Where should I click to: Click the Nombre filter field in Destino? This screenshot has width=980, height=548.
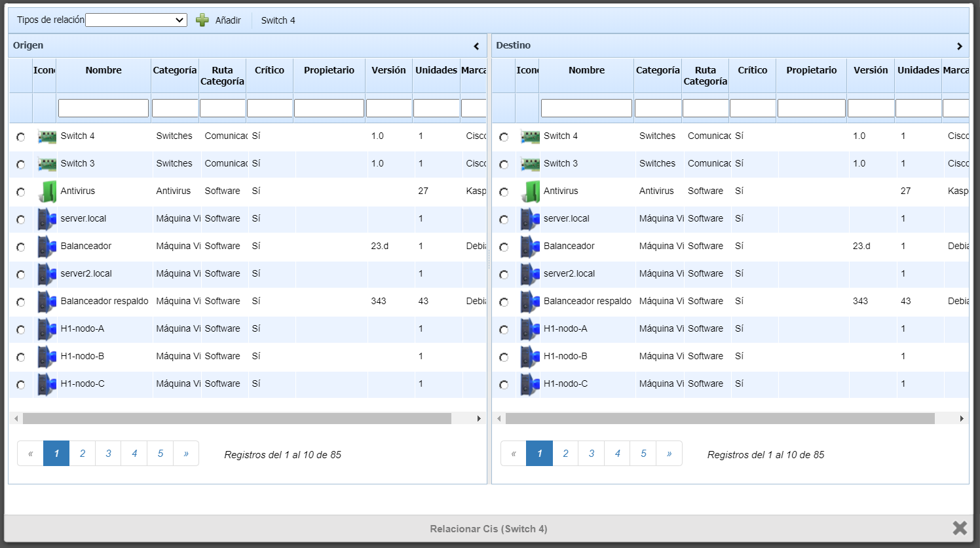pyautogui.click(x=586, y=108)
